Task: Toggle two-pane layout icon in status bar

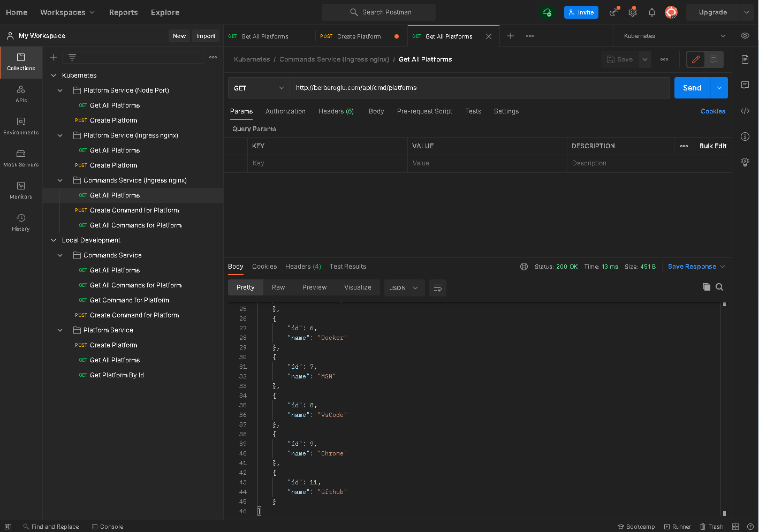Action: (x=735, y=527)
